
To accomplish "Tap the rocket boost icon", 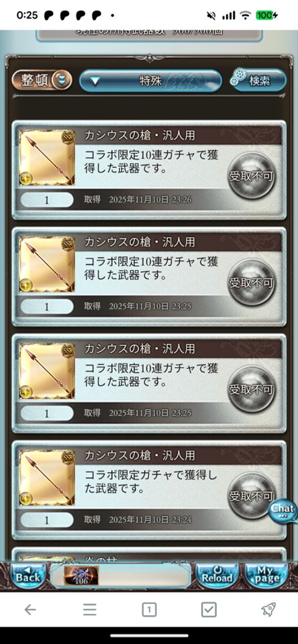I will click(268, 609).
